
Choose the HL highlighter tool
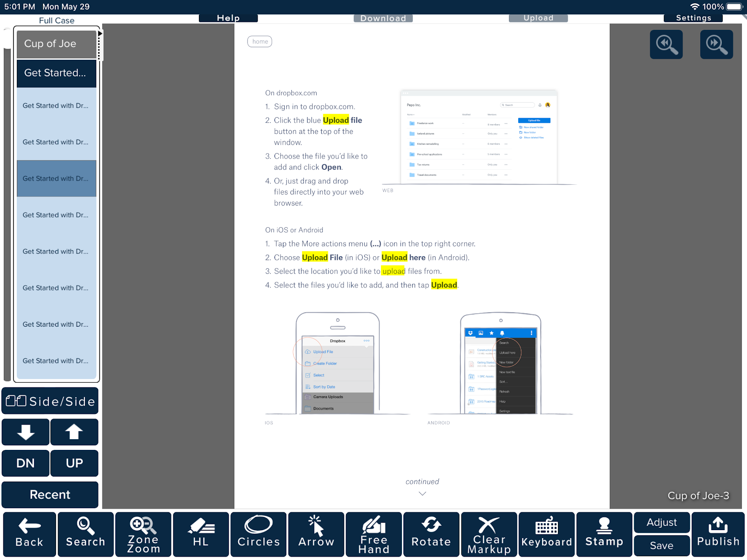click(201, 534)
